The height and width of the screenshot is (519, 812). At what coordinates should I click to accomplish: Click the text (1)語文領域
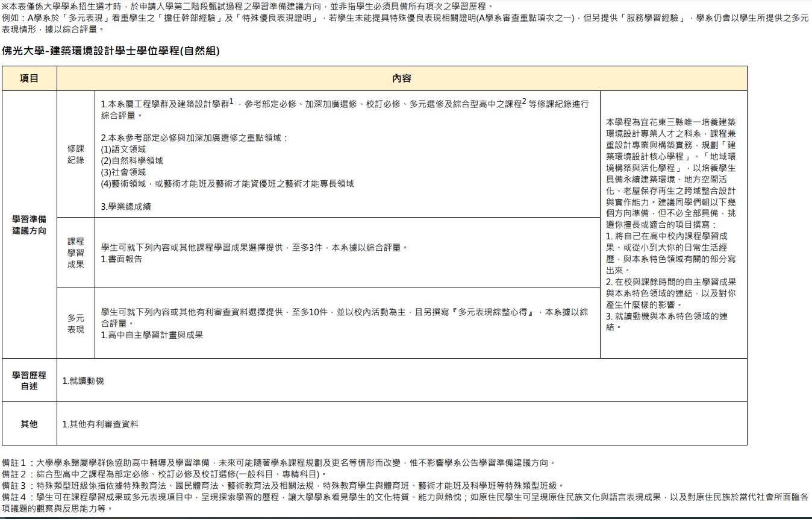(x=123, y=149)
